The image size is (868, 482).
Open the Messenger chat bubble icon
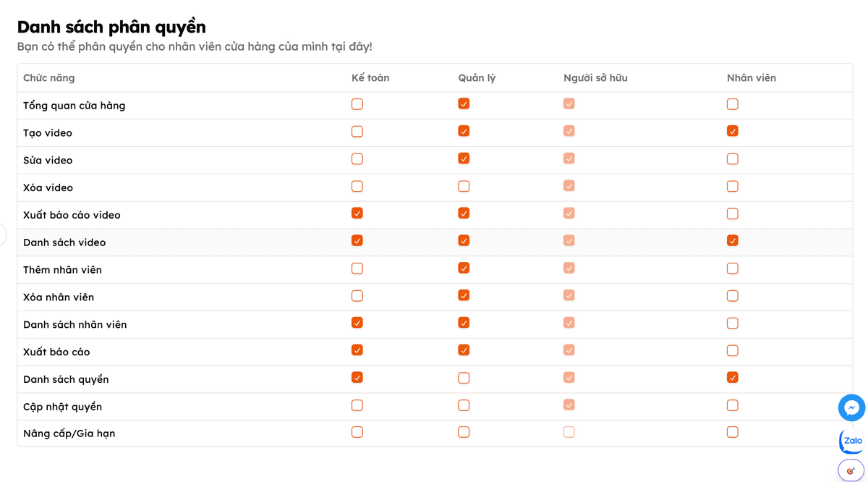tap(851, 407)
